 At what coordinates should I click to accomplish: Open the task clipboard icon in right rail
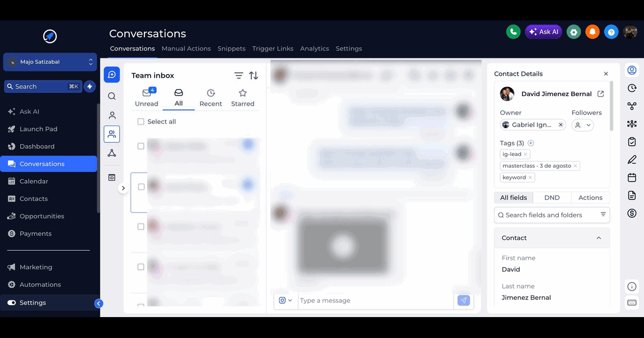pos(632,142)
